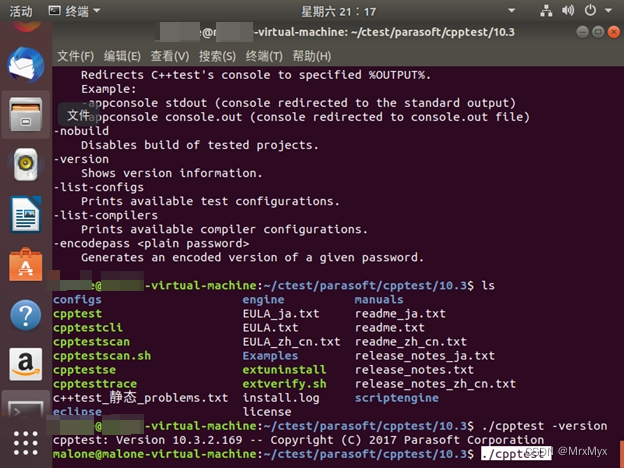The image size is (624, 468).
Task: Click the cpptest executable in listing
Action: point(77,314)
